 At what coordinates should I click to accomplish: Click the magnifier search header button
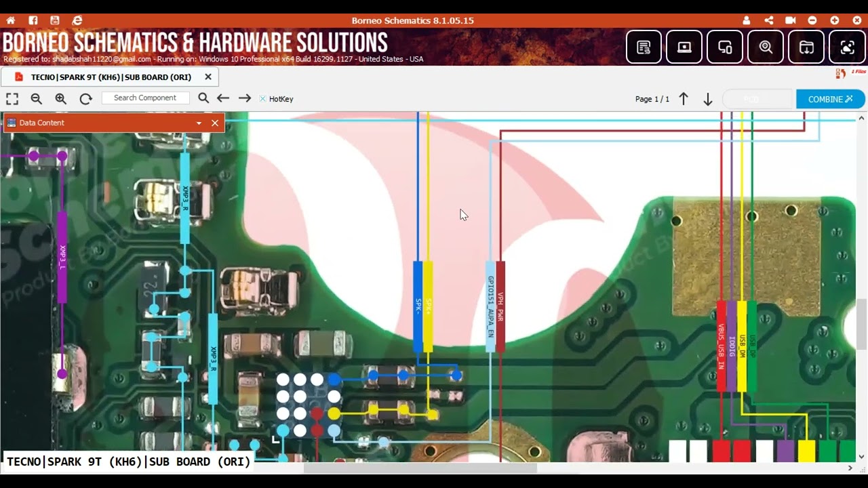point(766,47)
